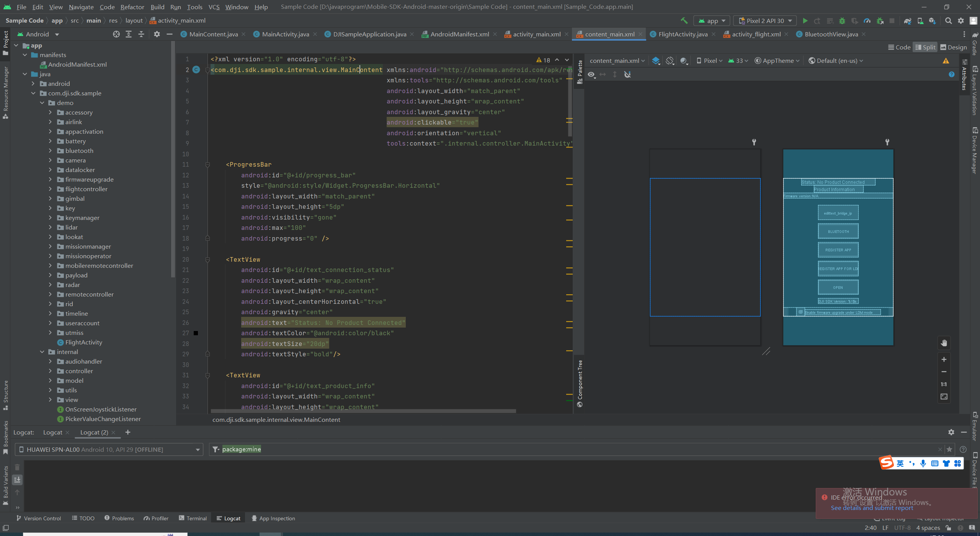Screen dimensions: 980x536
Task: Open the Pixel 2 API 30 device dropdown
Action: (765, 21)
